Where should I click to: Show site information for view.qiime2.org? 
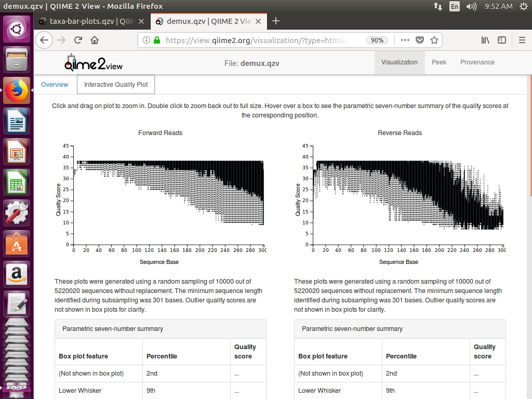tap(146, 40)
